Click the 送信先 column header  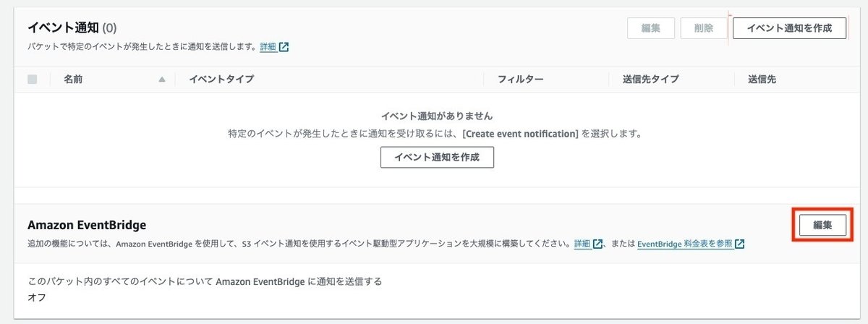tap(762, 80)
